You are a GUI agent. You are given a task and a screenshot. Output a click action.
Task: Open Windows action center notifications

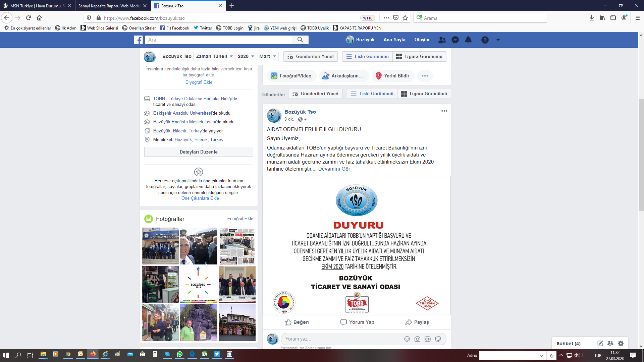coord(633,355)
